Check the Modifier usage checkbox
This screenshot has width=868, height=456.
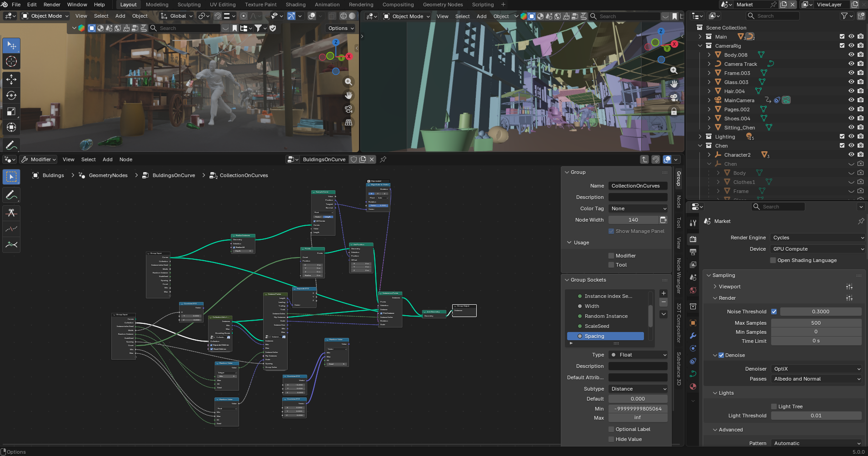click(611, 256)
